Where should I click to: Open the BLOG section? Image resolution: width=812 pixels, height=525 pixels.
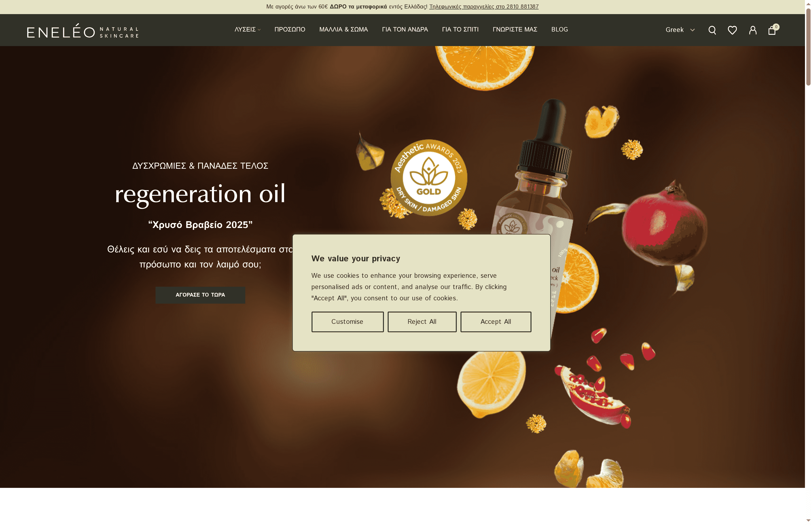point(559,29)
